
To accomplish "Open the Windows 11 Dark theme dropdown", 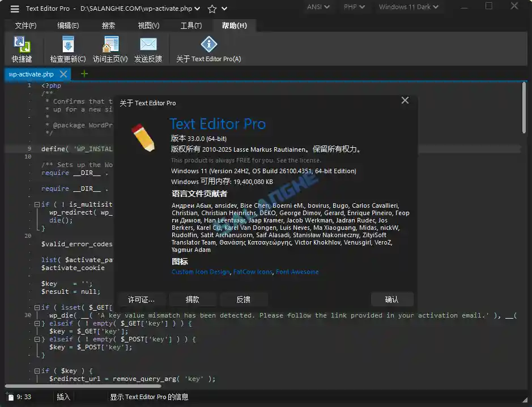I will coord(408,7).
